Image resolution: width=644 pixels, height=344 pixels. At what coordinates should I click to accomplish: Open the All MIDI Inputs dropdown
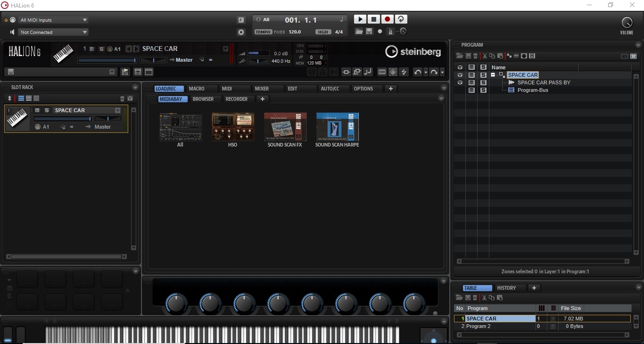tap(53, 20)
